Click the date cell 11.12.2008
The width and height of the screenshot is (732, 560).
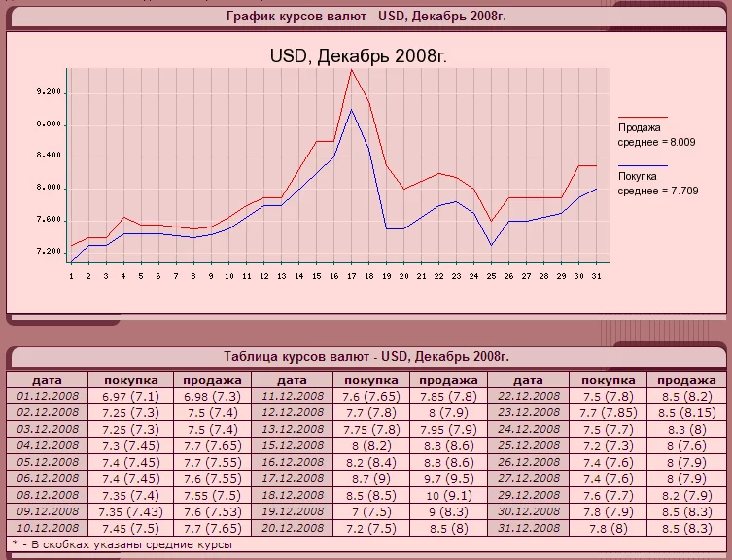point(293,396)
